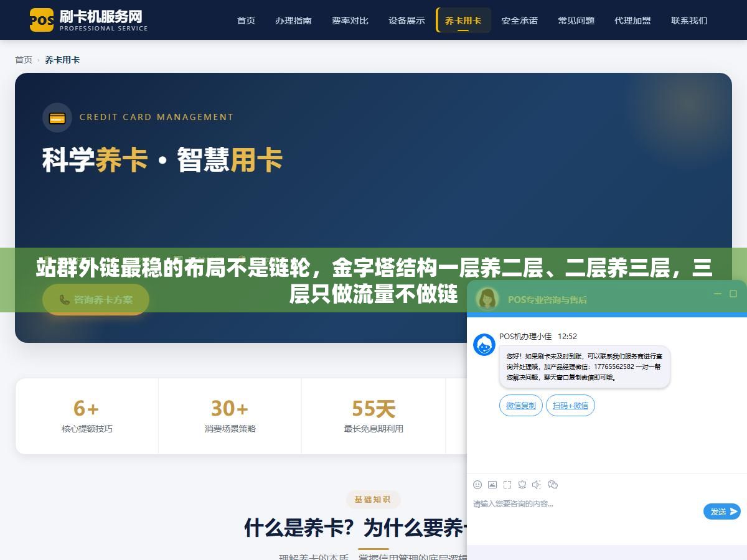Click the 30+ 消费场景策略 stat card
This screenshot has height=560, width=747.
[x=230, y=416]
